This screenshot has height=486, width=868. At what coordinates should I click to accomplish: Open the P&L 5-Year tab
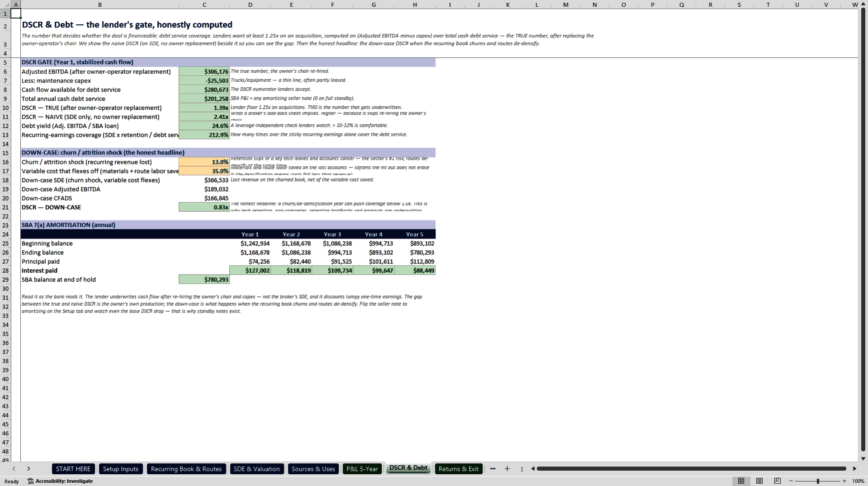(362, 469)
